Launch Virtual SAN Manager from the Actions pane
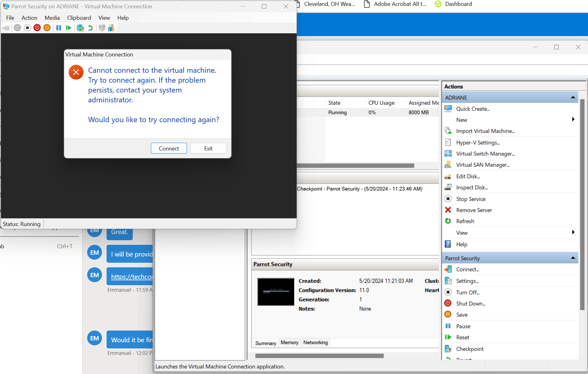This screenshot has height=374, width=588. coord(483,165)
